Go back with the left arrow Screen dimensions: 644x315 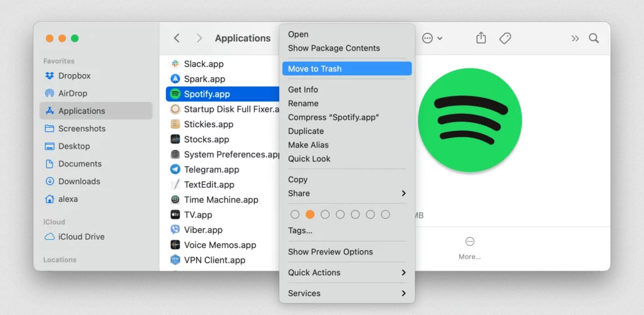(x=176, y=38)
